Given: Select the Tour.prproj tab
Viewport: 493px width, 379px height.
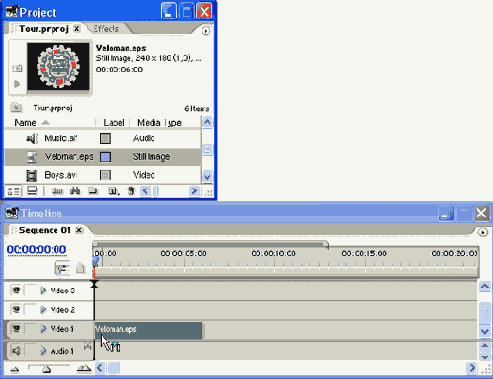Looking at the screenshot, I should (44, 29).
